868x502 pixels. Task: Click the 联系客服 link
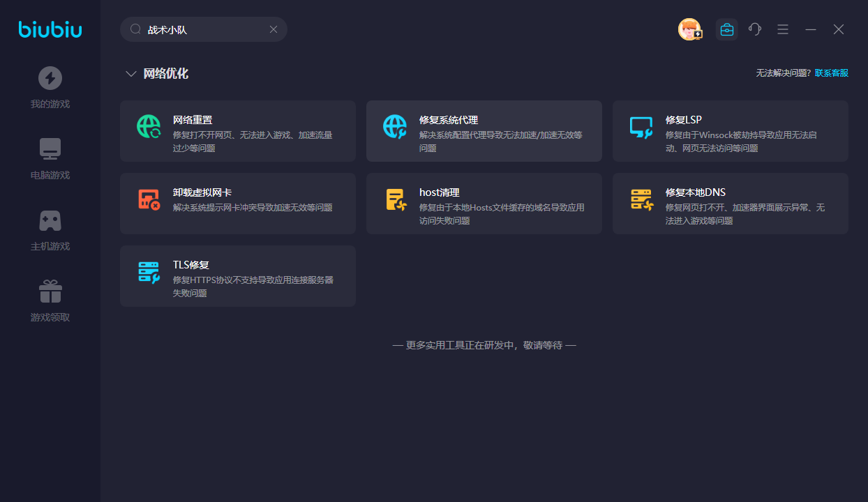tap(832, 73)
